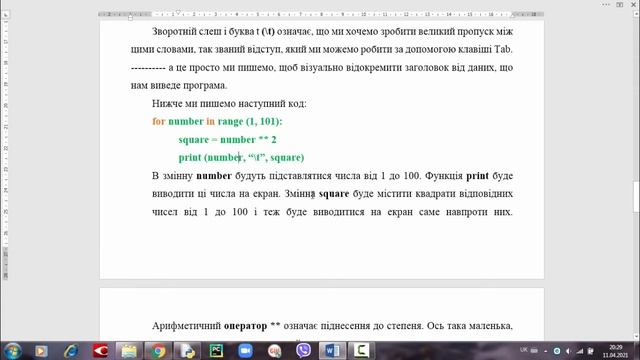This screenshot has width=640, height=360.
Task: Click the restore window icon beside the three dots
Action: click(x=620, y=4)
